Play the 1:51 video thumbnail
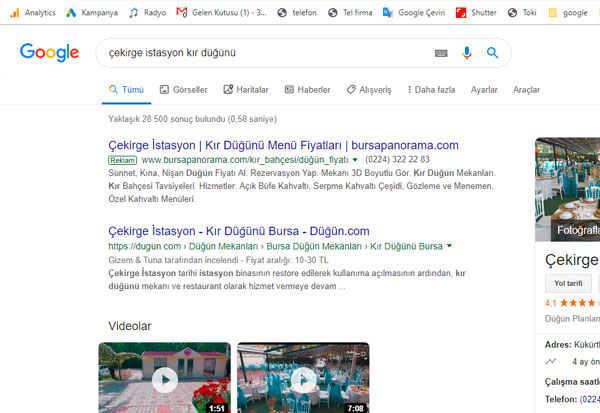Image resolution: width=600 pixels, height=413 pixels. click(x=165, y=378)
